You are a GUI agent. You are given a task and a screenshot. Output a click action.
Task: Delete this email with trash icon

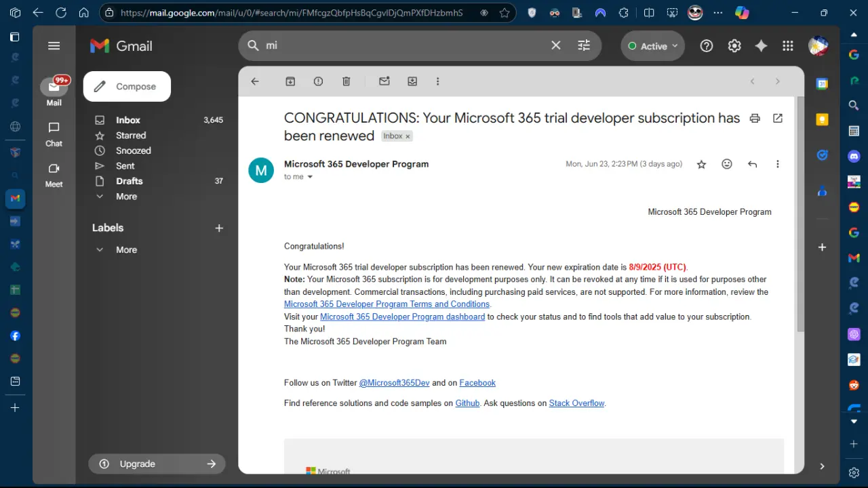(346, 81)
